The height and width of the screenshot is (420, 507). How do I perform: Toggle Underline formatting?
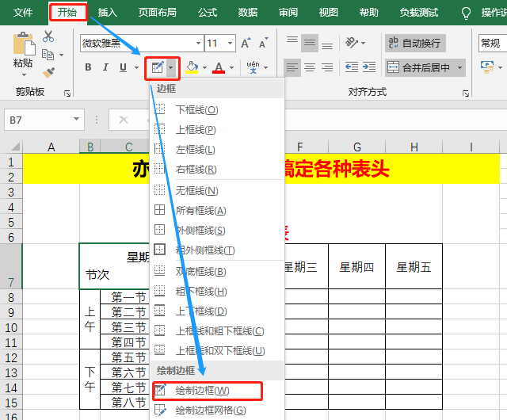124,67
